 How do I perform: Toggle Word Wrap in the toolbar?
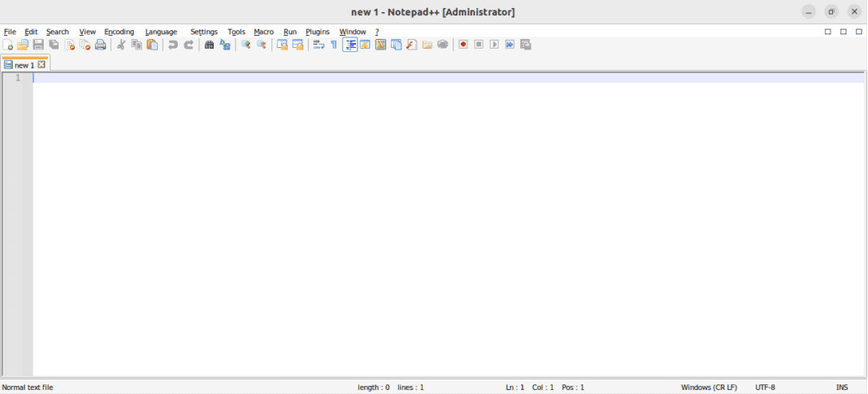click(319, 45)
